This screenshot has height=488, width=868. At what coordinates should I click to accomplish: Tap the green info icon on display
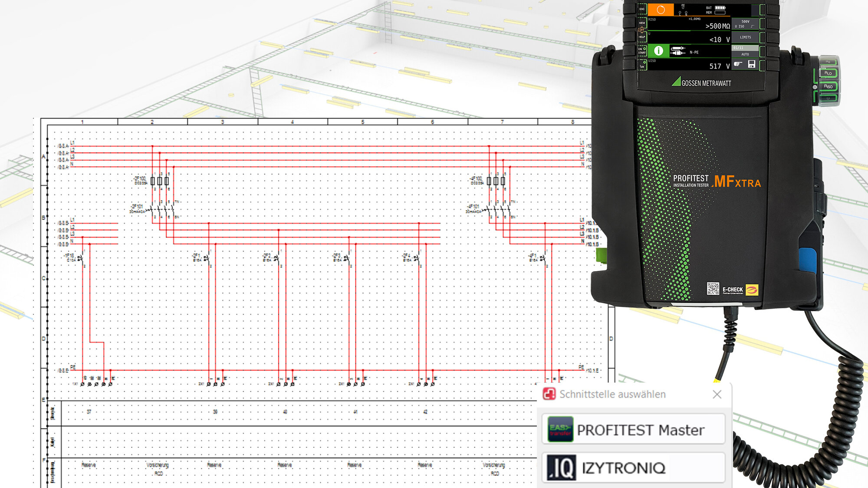coord(658,51)
